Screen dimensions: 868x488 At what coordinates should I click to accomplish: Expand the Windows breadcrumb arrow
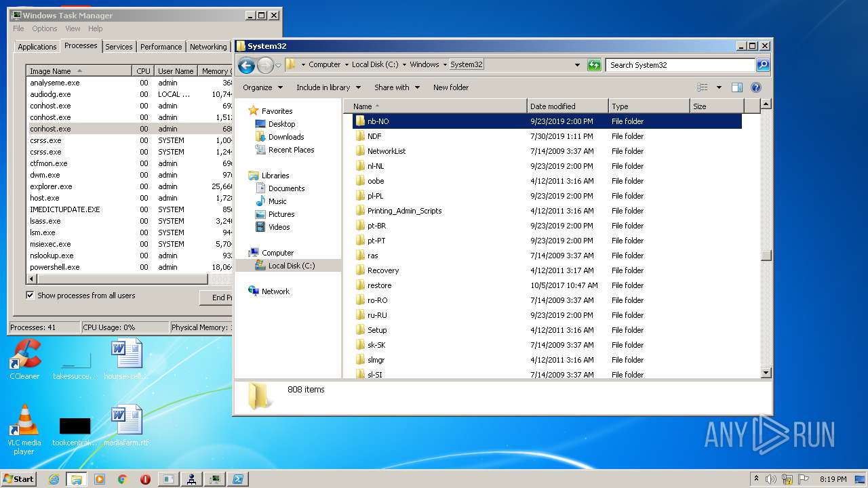[445, 65]
